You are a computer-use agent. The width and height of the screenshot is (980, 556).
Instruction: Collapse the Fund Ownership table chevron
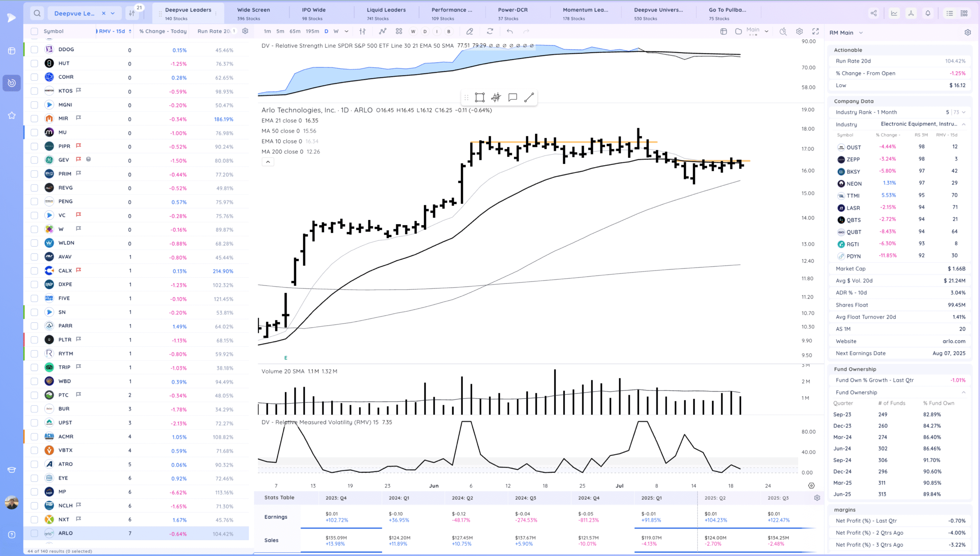point(964,392)
